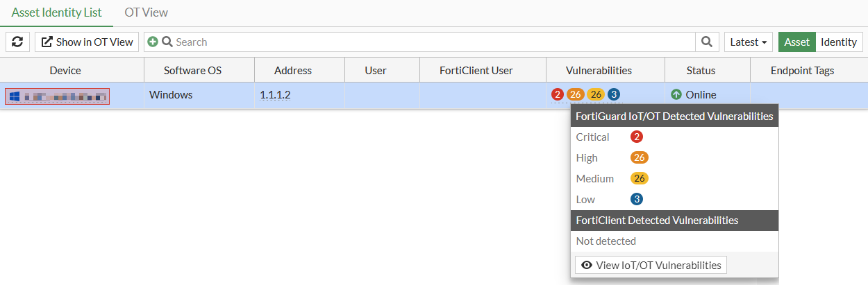Click View IoT/OT Vulnerabilities button
The width and height of the screenshot is (868, 285).
651,265
